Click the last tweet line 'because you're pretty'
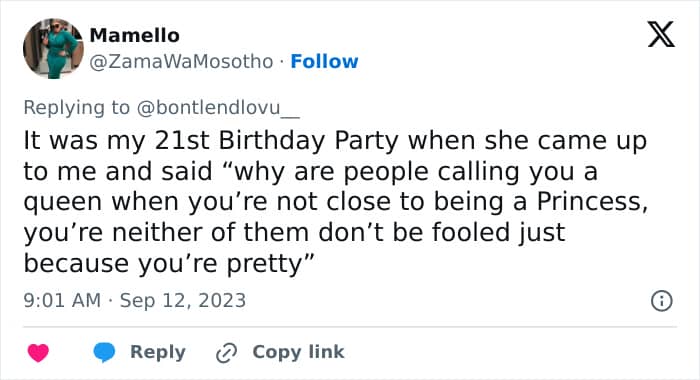Screen dimensions: 700x380 [169, 263]
